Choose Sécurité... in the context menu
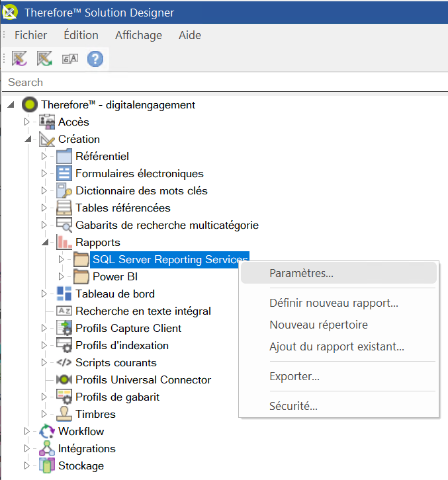The width and height of the screenshot is (448, 480). [339, 406]
